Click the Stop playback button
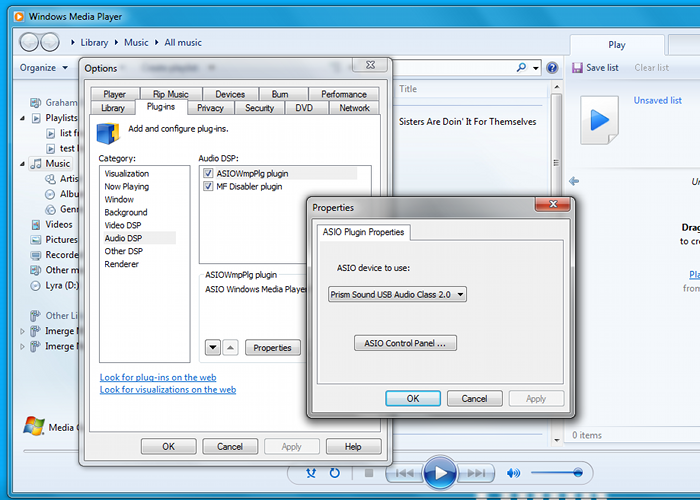Viewport: 700px width, 500px height. click(369, 473)
